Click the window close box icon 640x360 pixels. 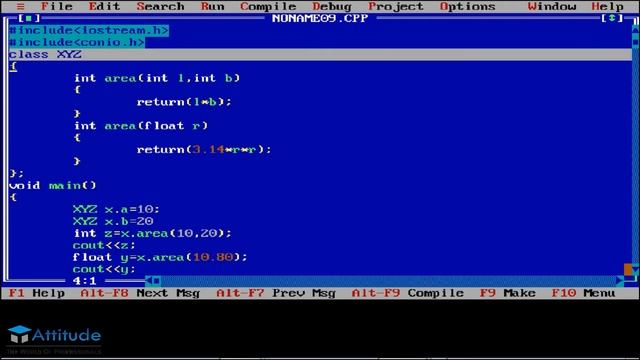click(29, 18)
